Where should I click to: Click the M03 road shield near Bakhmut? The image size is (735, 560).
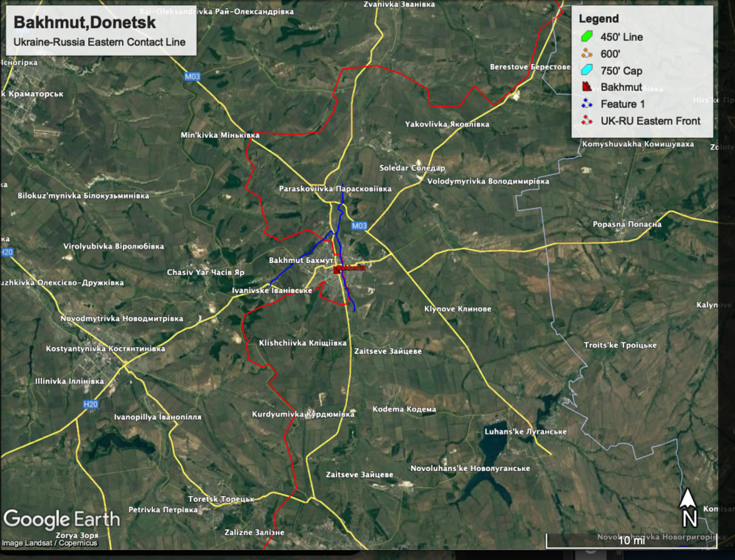[x=359, y=226]
